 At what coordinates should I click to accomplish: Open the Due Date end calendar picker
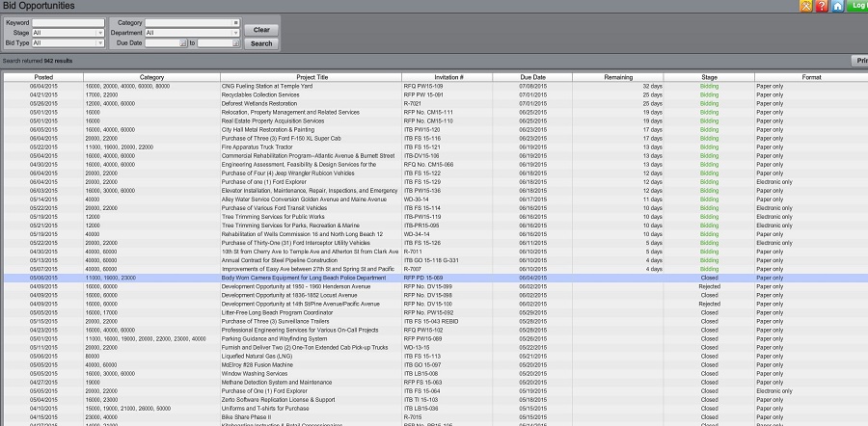click(x=236, y=43)
